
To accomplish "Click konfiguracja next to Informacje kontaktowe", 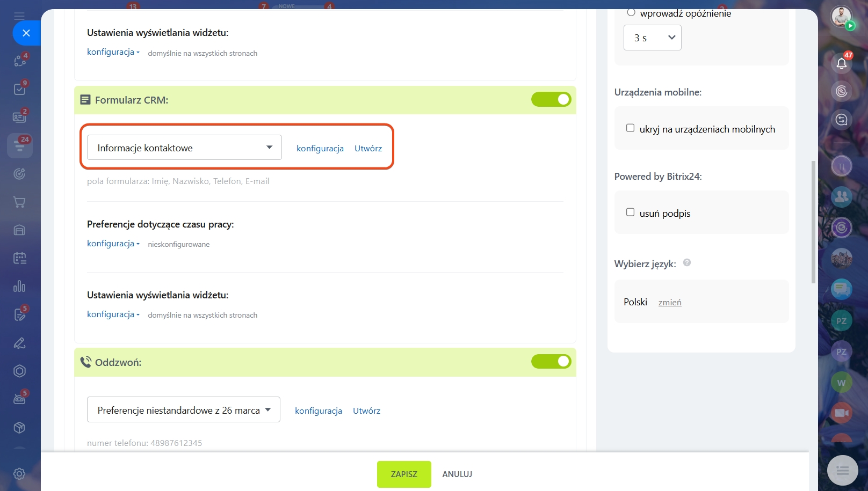I will [x=320, y=148].
